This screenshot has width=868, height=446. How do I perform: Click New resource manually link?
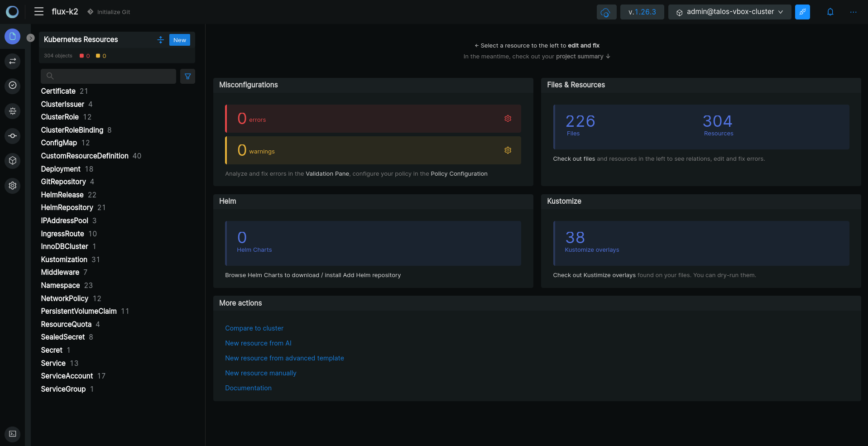pyautogui.click(x=260, y=373)
